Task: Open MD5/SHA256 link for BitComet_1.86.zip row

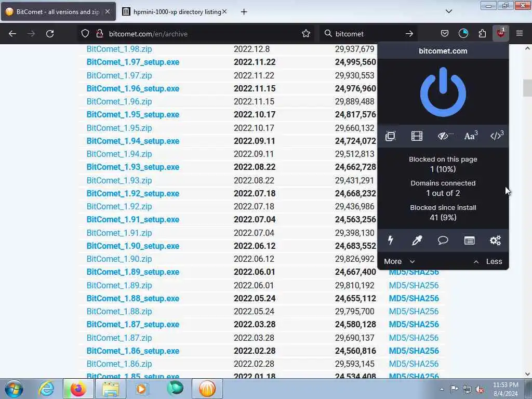Action: pyautogui.click(x=414, y=364)
